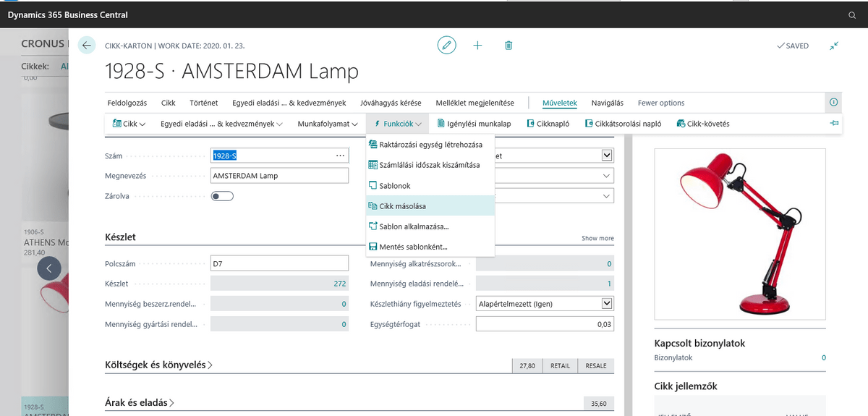Click the Cikk jellemzők heading
This screenshot has width=868, height=416.
tap(686, 386)
